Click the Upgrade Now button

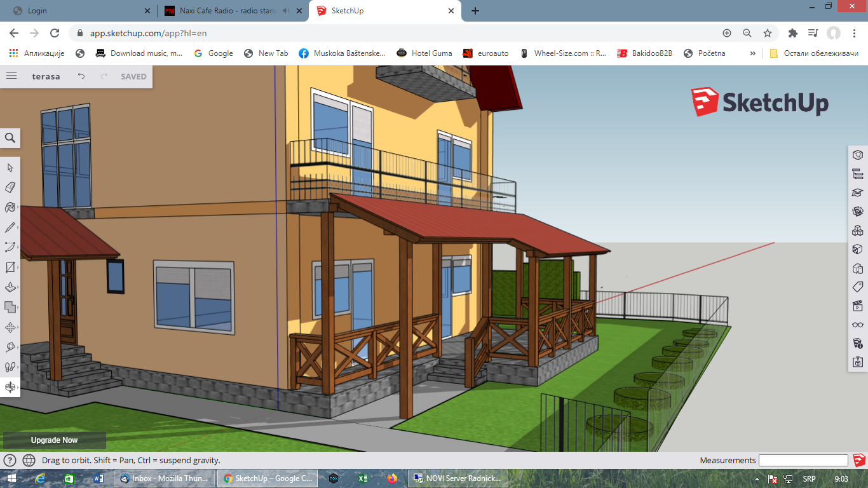(x=54, y=440)
